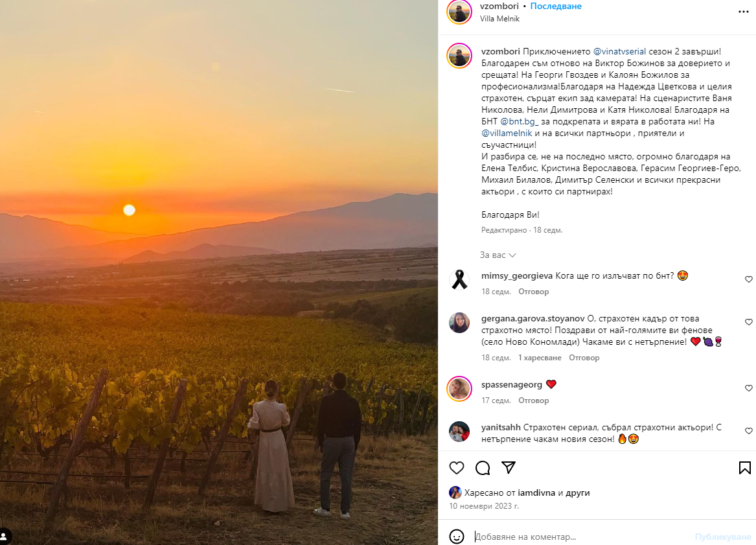Screen dimensions: 756x545
Task: Like mimsy_georgieva's comment
Action: (749, 279)
